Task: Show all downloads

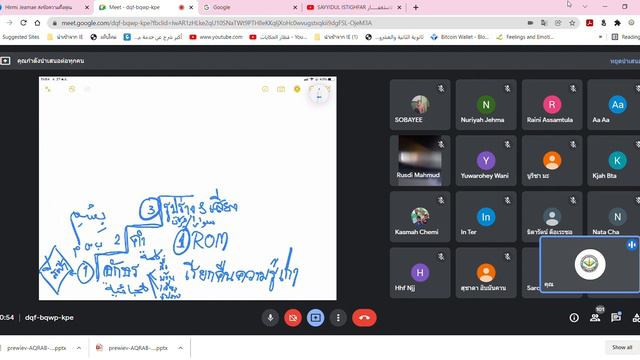Action: 622,347
